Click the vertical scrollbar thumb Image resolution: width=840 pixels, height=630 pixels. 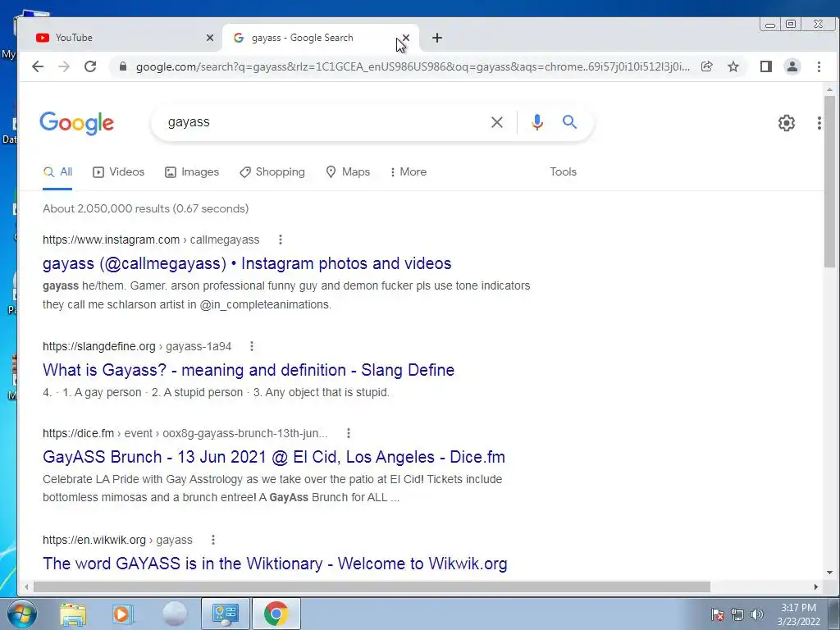[829, 181]
